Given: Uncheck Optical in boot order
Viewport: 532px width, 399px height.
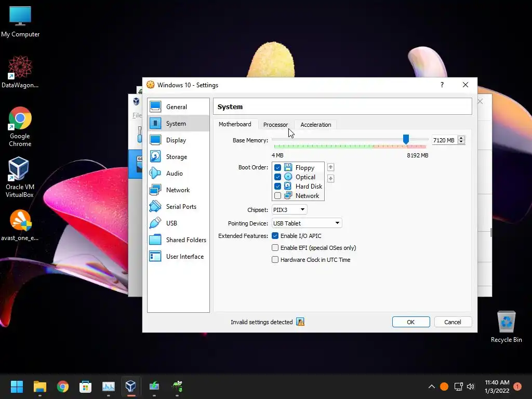Looking at the screenshot, I should tap(277, 177).
